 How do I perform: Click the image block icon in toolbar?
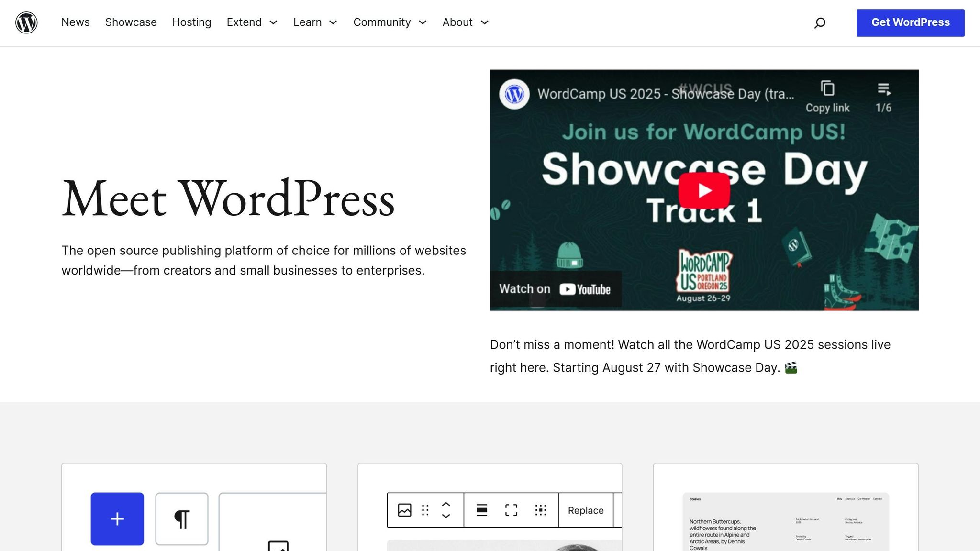pos(404,510)
